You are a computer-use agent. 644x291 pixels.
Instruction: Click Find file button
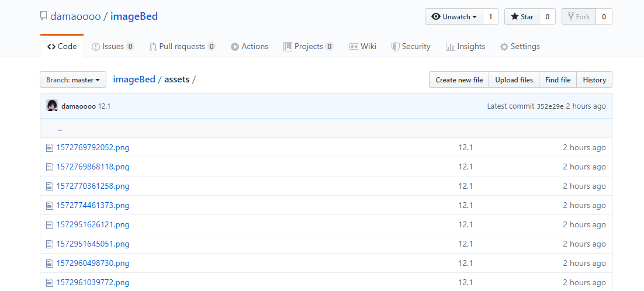click(x=558, y=79)
